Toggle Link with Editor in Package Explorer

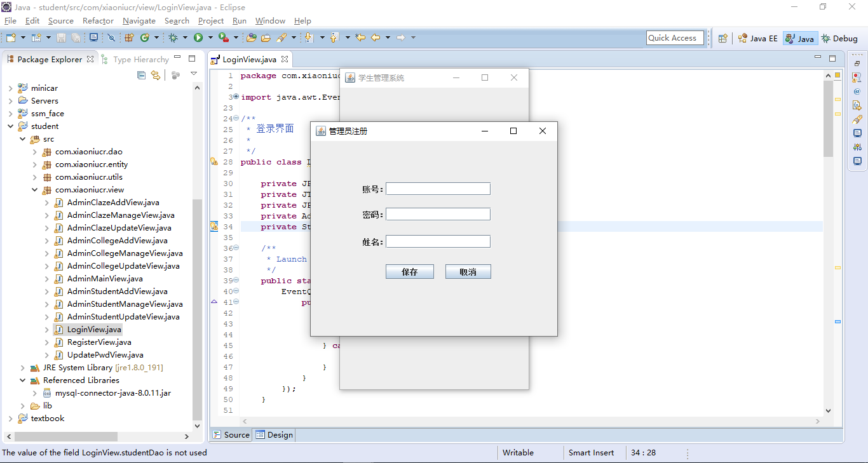[156, 75]
